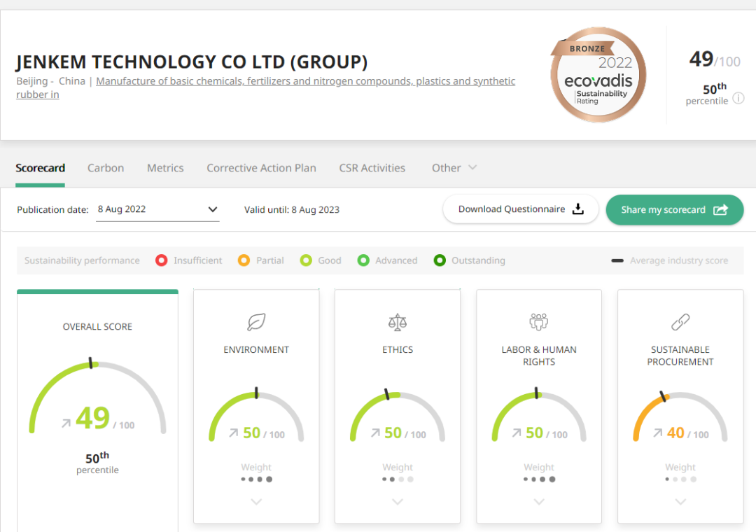The height and width of the screenshot is (532, 756).
Task: Click the trend arrow beside Ethics score 50
Action: pos(375,433)
